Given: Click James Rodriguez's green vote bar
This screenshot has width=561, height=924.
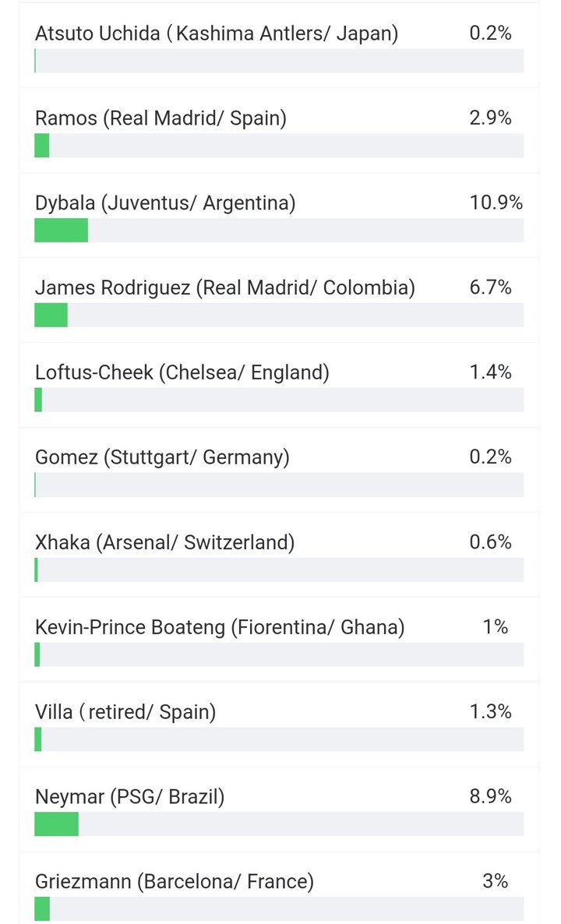Looking at the screenshot, I should point(51,316).
